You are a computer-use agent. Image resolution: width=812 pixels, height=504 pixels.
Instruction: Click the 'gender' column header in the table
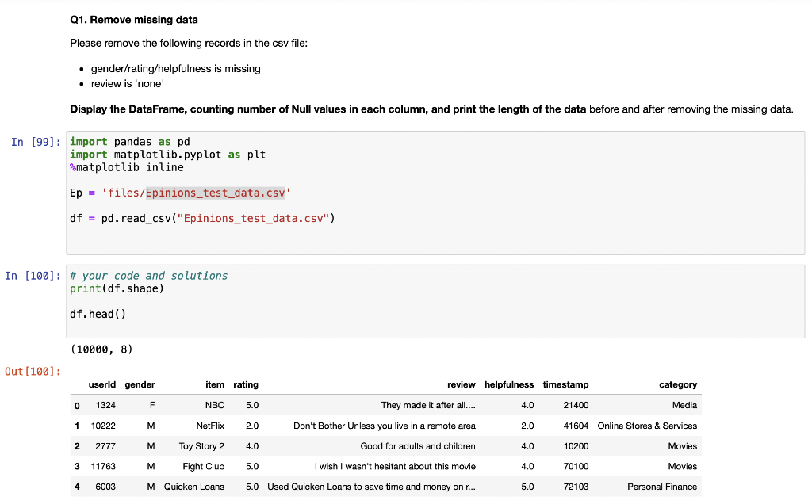[140, 384]
